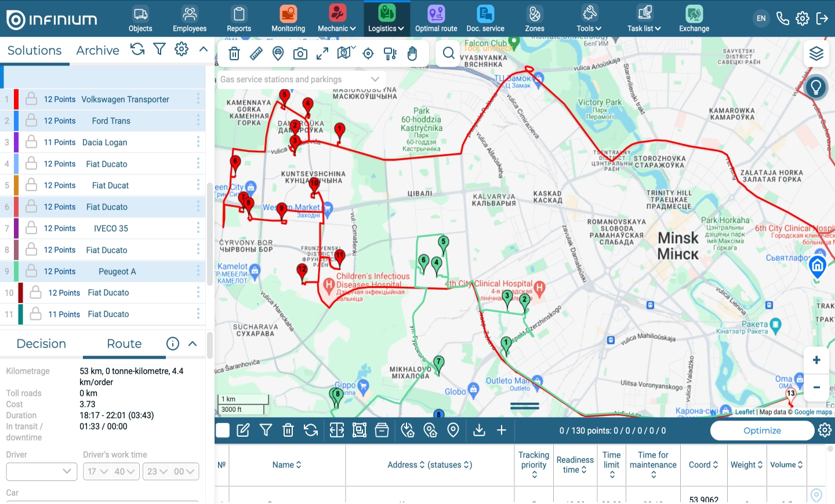Select the ruler measurement tool on map

point(256,54)
